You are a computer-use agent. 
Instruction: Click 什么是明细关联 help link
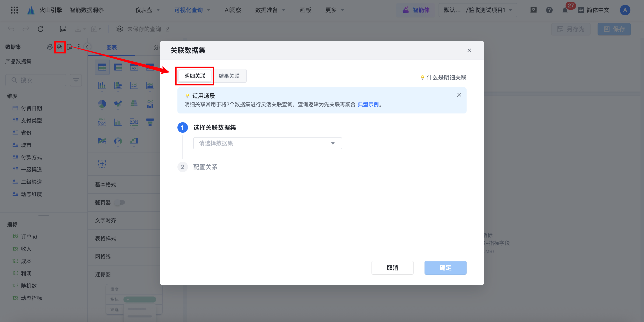click(x=446, y=78)
